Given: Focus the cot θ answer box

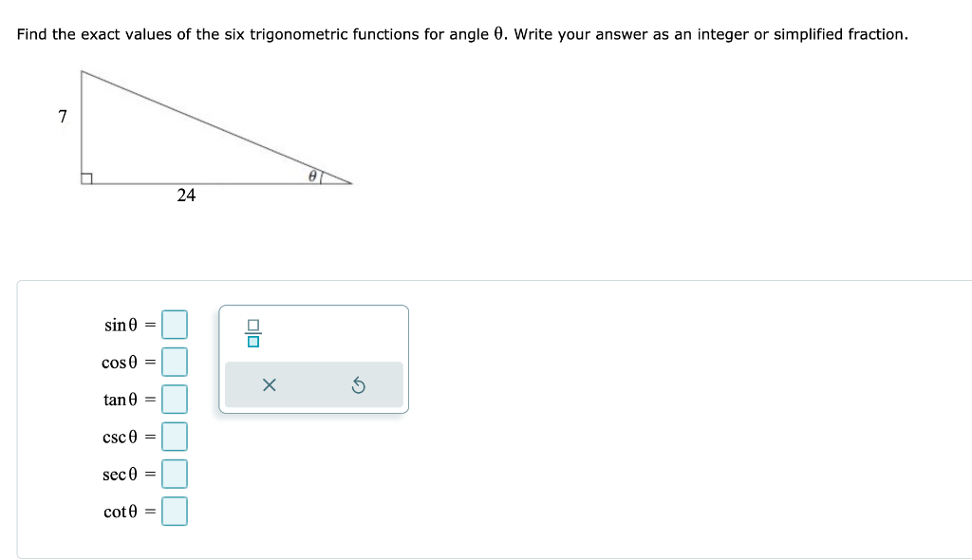Looking at the screenshot, I should click(175, 511).
